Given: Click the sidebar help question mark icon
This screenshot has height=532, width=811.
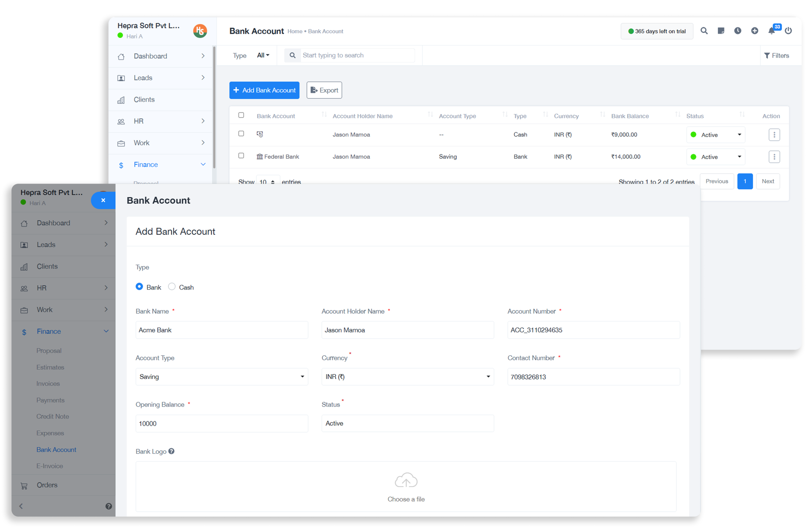Looking at the screenshot, I should pos(109,506).
